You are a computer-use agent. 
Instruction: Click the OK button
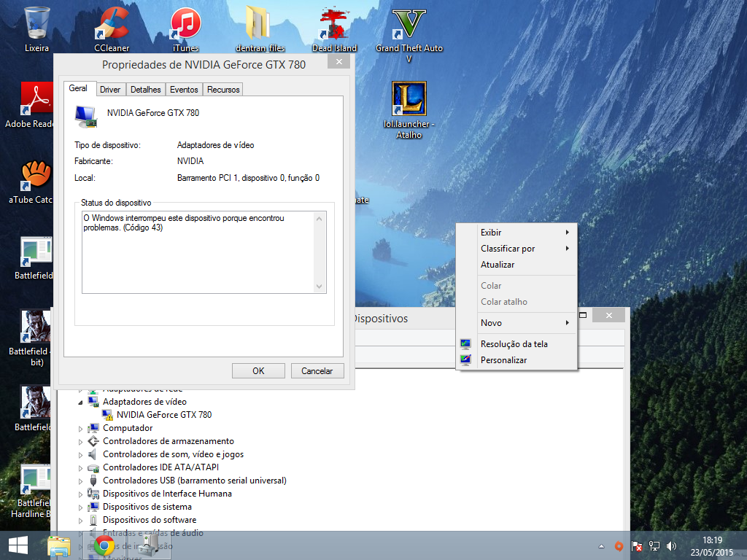tap(258, 371)
